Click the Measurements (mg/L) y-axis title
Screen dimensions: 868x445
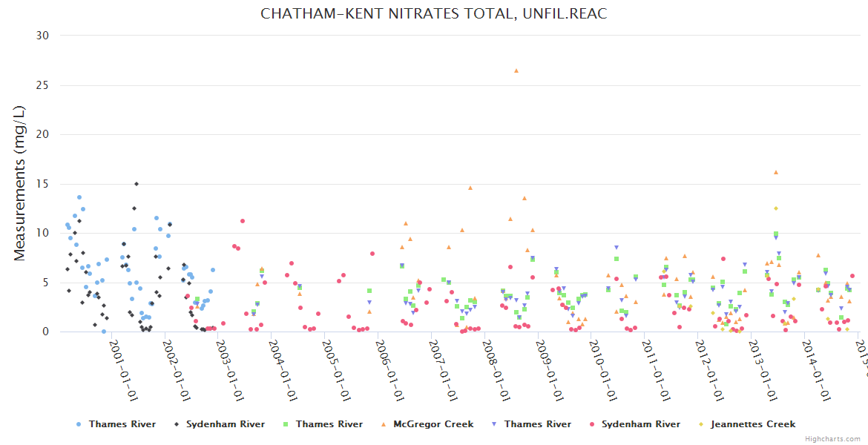(20, 184)
